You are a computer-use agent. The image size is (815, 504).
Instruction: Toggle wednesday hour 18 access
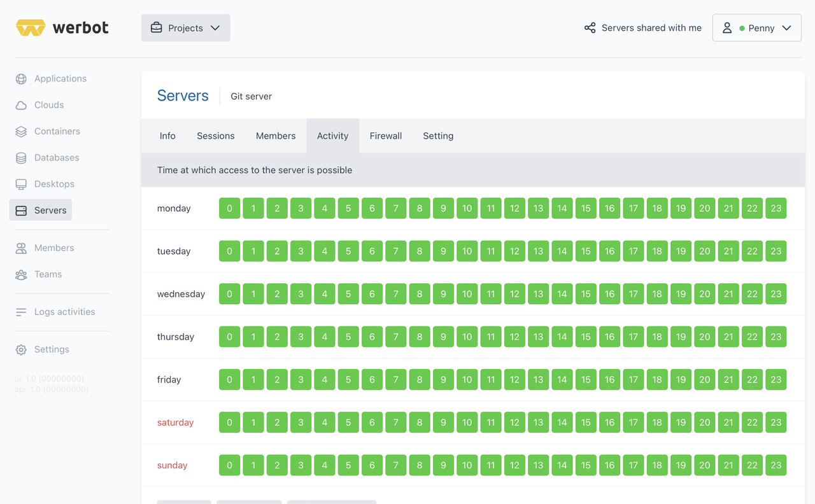[657, 294]
